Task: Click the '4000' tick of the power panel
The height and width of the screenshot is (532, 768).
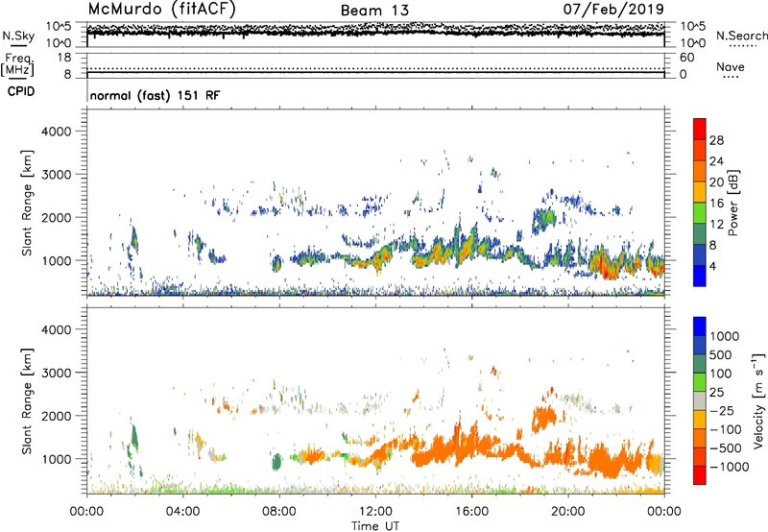Action: pos(57,132)
